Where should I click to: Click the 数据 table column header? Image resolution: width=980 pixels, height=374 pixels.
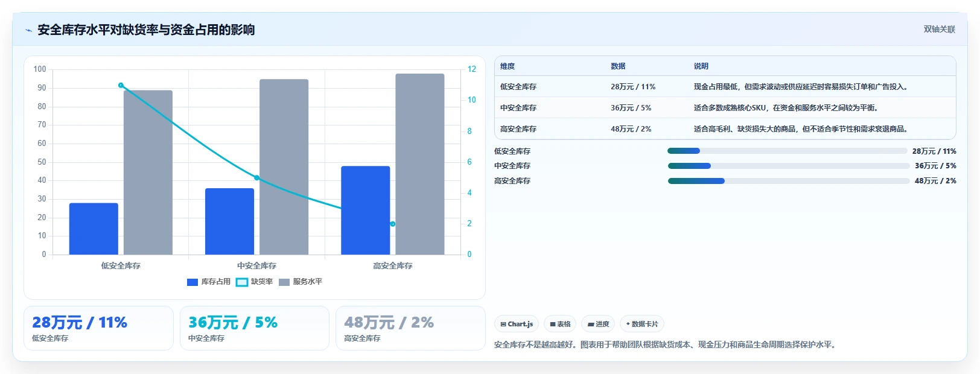click(x=618, y=66)
